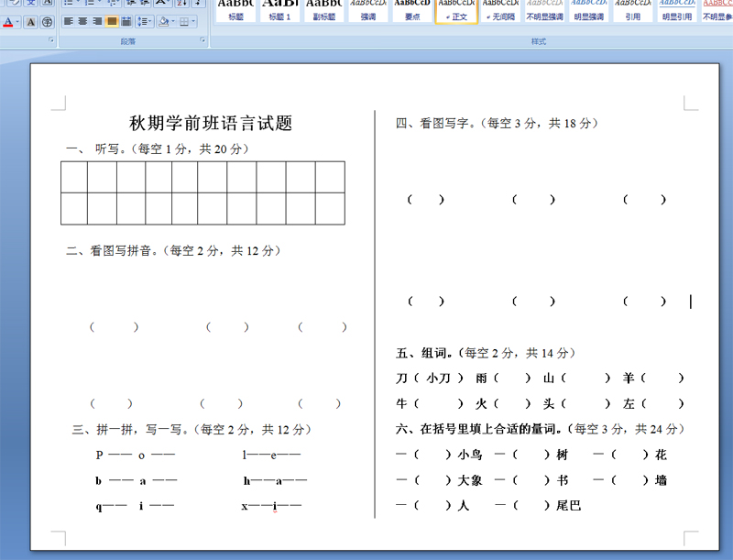Viewport: 733px width, 560px height.
Task: Apply the 明显强调 style
Action: 588,11
